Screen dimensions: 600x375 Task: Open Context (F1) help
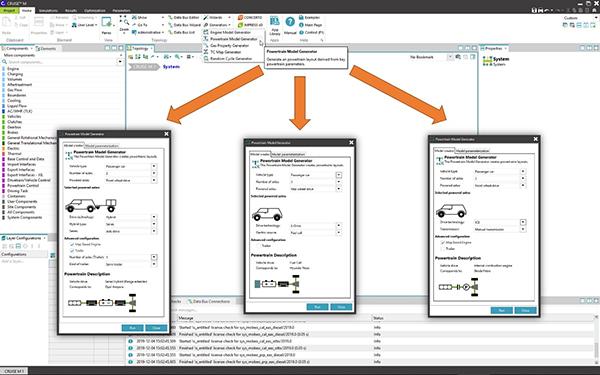tap(311, 32)
